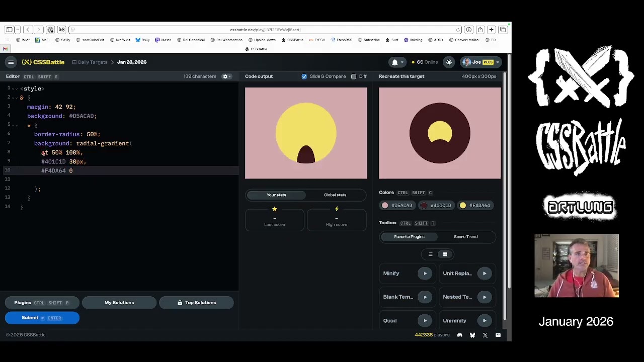Collapse the & block fold on line 2
The width and height of the screenshot is (644, 362).
(x=16, y=98)
